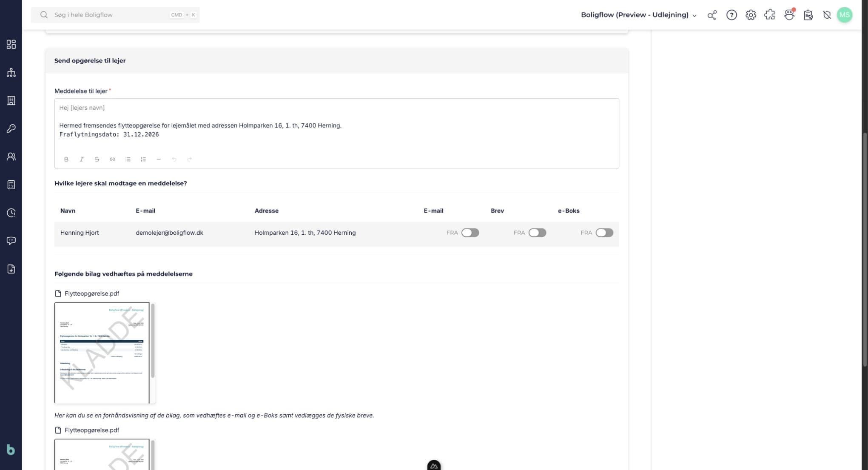Open the calculator icon in sidebar
Image resolution: width=868 pixels, height=470 pixels.
(11, 185)
